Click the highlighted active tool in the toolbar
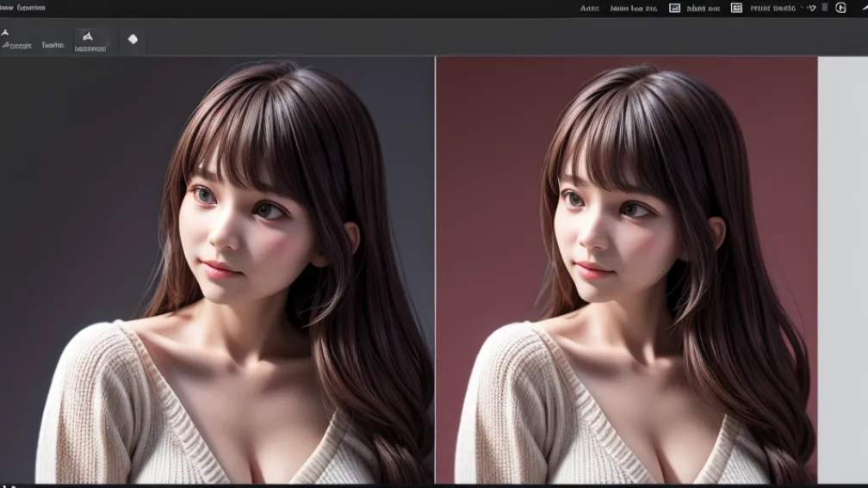 click(90, 40)
